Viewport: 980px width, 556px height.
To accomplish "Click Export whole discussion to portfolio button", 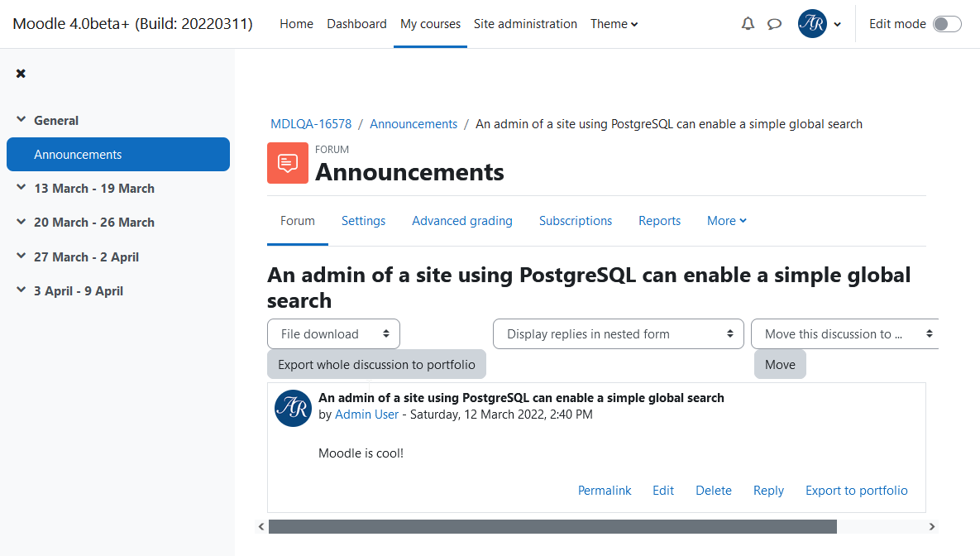I will coord(377,365).
